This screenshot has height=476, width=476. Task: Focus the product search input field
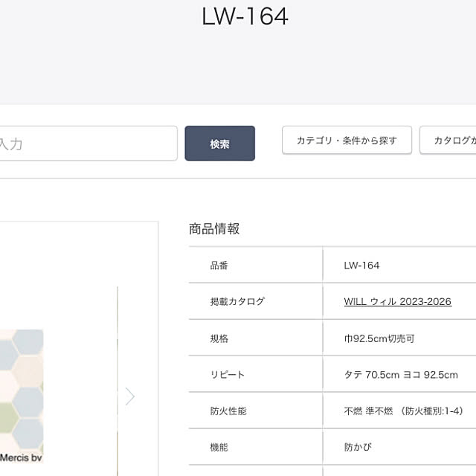[x=89, y=144]
